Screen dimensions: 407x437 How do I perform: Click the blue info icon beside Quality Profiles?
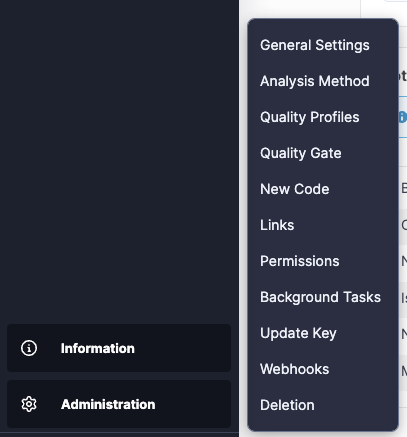[403, 117]
